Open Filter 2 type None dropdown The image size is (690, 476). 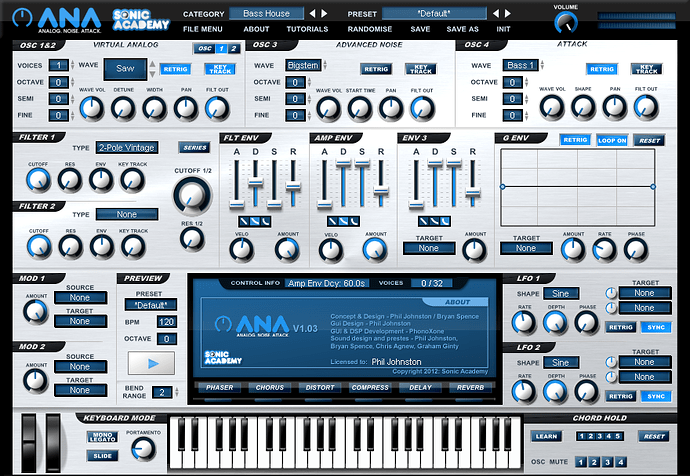[x=127, y=214]
